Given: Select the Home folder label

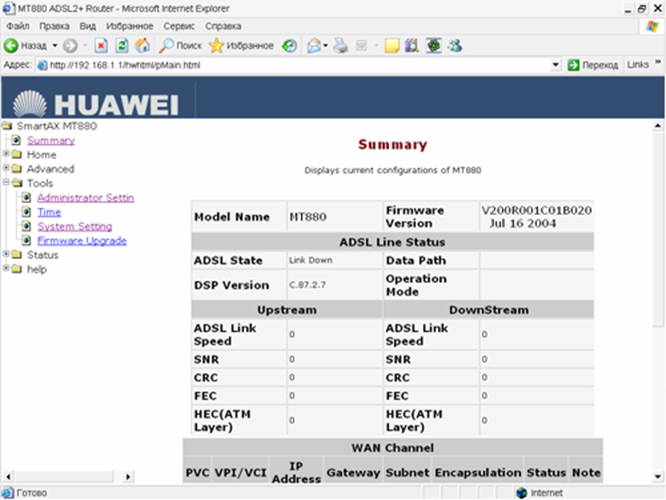Looking at the screenshot, I should [42, 155].
